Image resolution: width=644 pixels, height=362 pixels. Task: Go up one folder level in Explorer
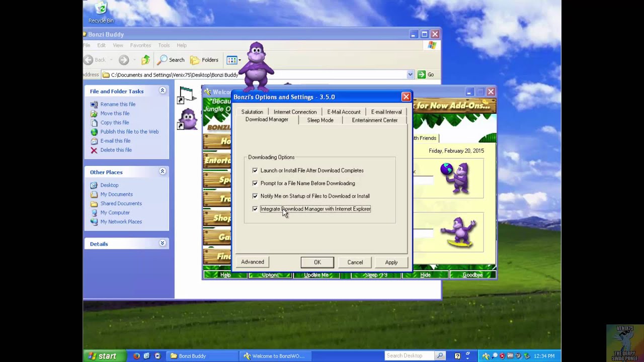[145, 60]
